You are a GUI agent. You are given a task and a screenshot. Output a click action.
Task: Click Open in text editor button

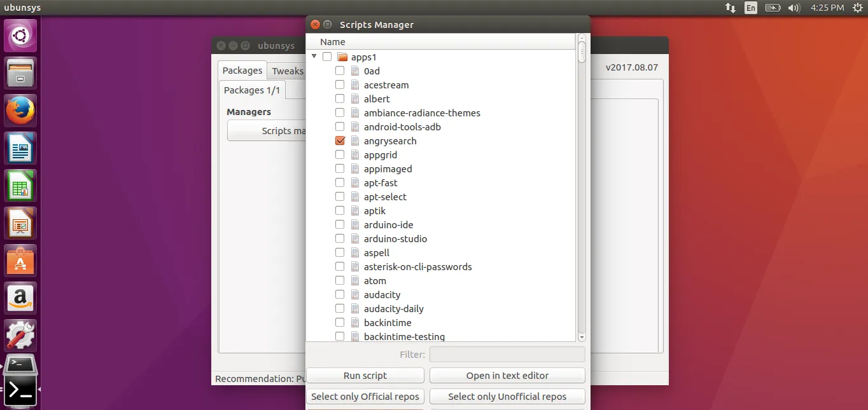(507, 376)
